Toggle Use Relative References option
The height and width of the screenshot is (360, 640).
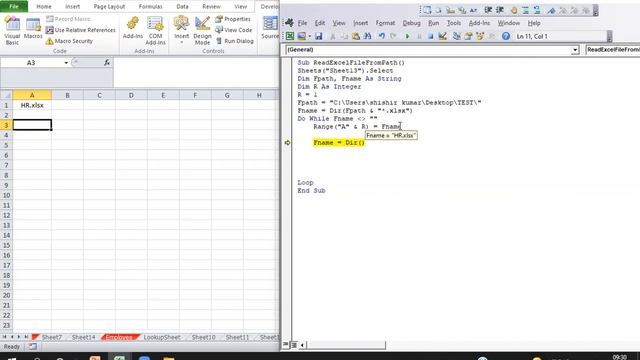pos(80,30)
